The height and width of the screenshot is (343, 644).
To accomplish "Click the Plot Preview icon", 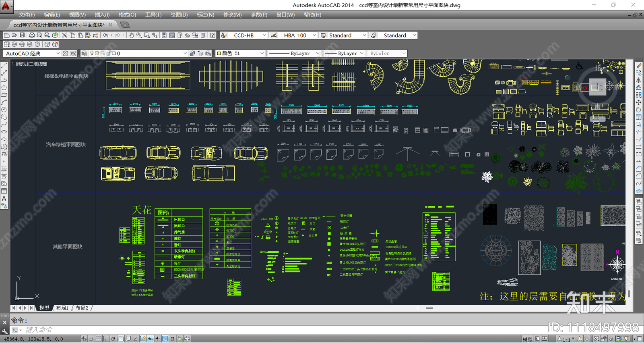I will pos(39,35).
